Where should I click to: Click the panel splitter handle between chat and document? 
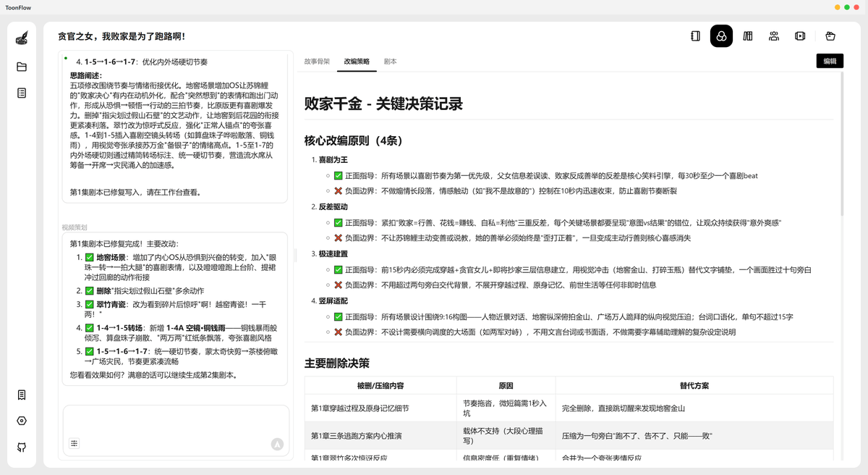point(295,255)
